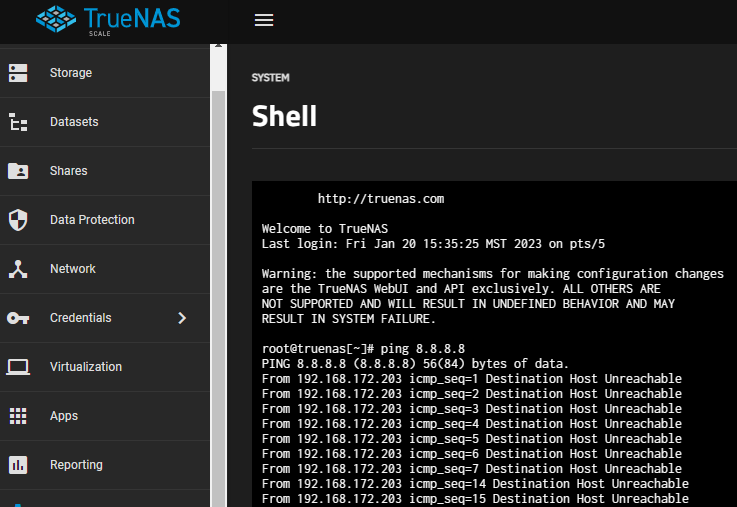Click the icmp_seq=14 Destination Host Unreachable line
This screenshot has width=737, height=507.
click(x=475, y=484)
